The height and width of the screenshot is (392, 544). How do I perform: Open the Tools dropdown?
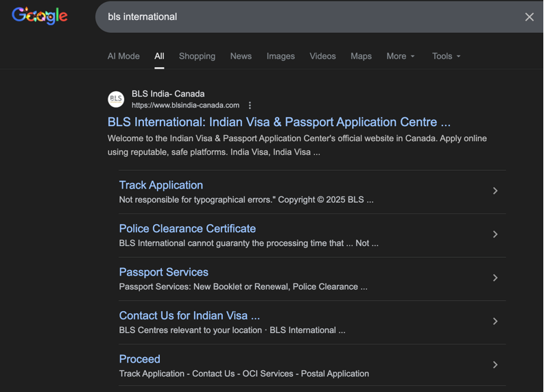(446, 56)
